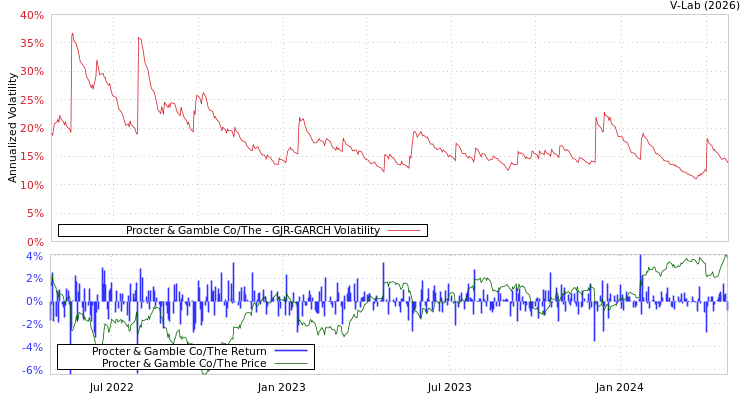This screenshot has height=400, width=750.
Task: Click the 30% tick label on volatility axis
Action: 31,72
